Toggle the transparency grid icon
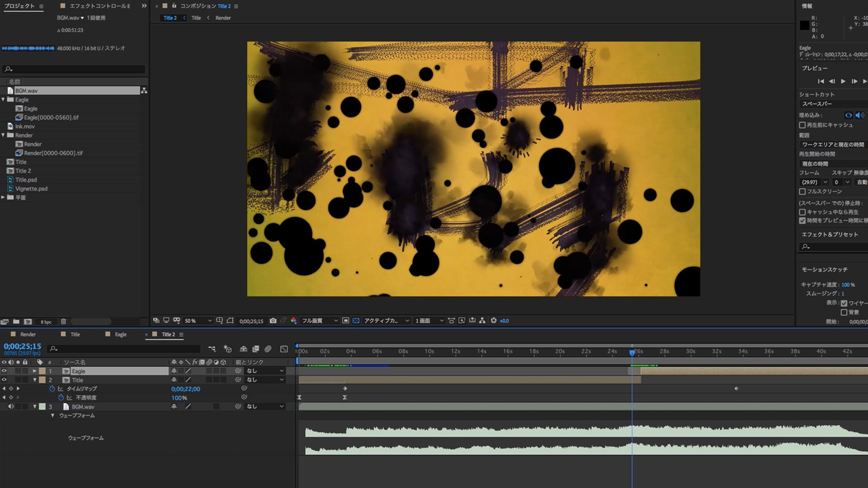Viewport: 868px width, 488px height. coord(356,321)
